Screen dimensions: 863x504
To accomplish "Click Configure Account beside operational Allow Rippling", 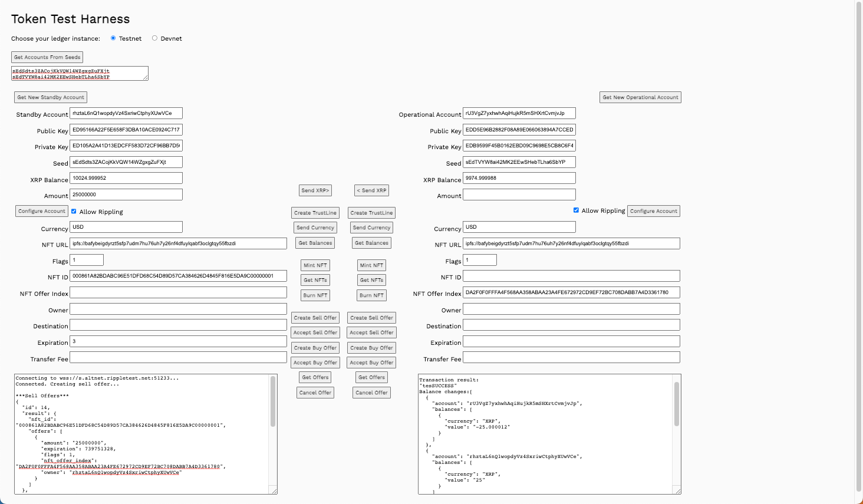I will pos(654,211).
